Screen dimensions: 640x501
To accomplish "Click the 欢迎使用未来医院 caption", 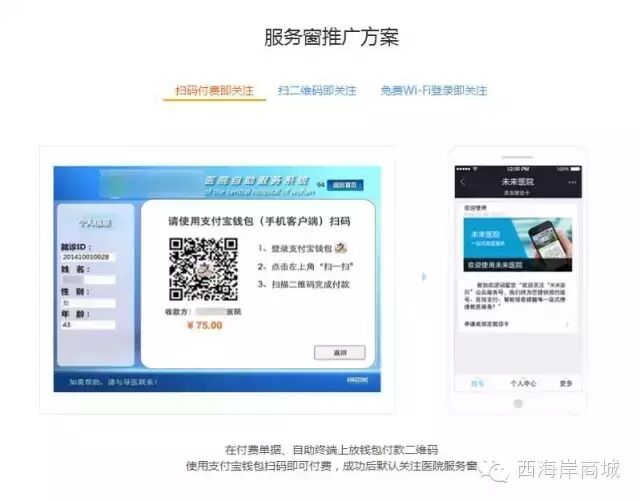I will [x=495, y=265].
